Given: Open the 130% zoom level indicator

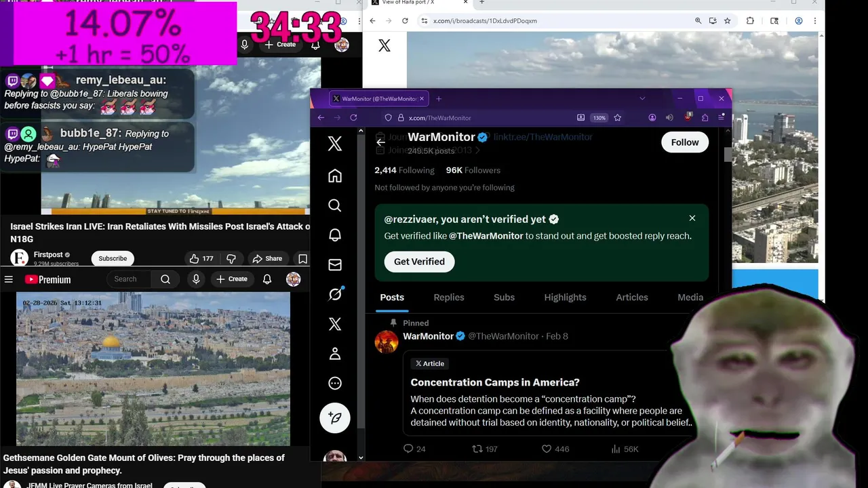Looking at the screenshot, I should tap(599, 118).
